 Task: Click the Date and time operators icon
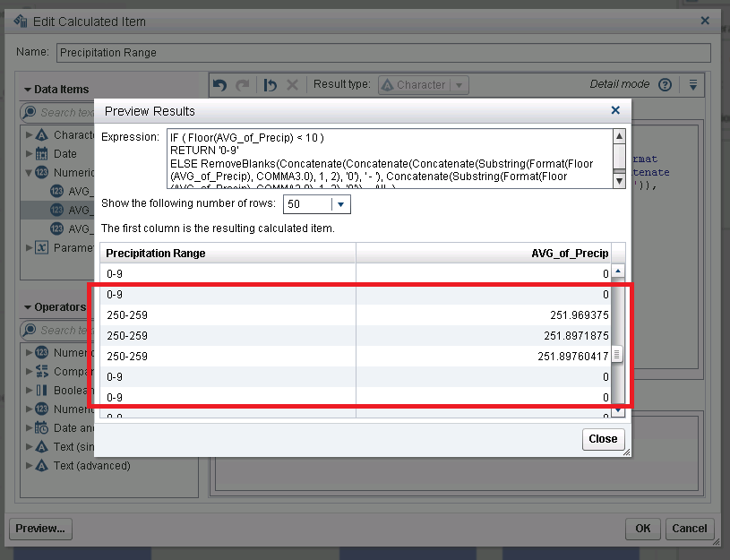[x=41, y=427]
